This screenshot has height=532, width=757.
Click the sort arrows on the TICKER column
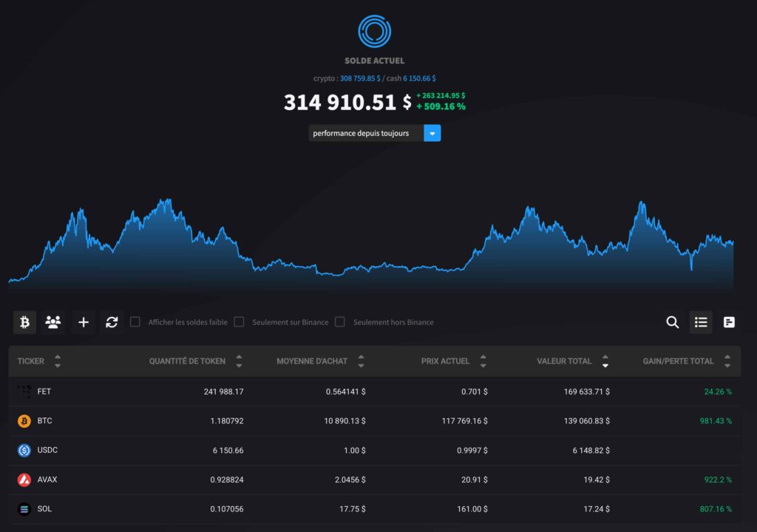(56, 361)
